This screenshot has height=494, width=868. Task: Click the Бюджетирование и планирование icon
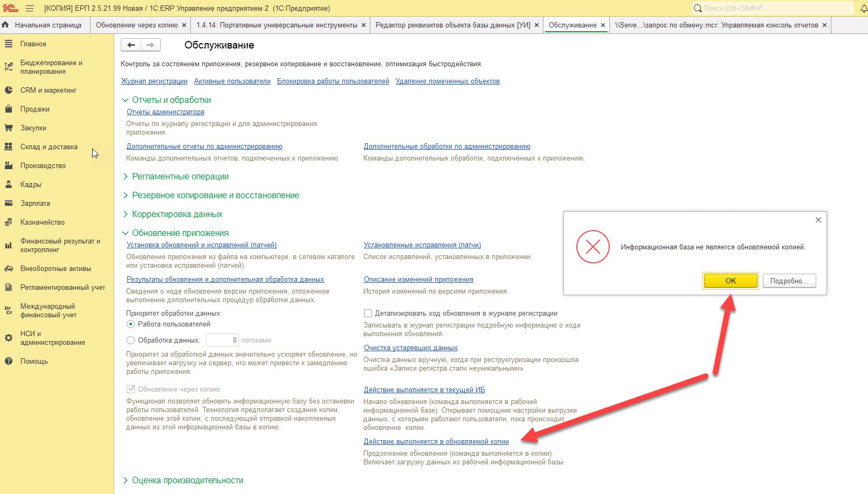pos(9,67)
